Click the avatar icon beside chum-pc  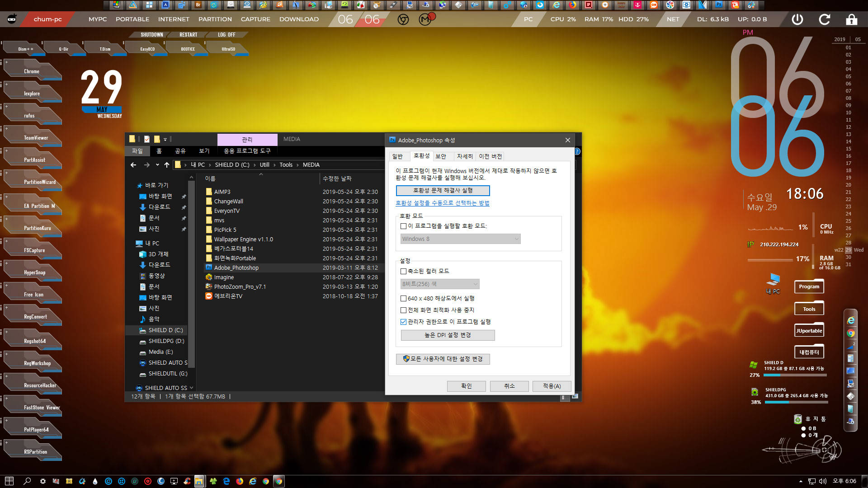click(x=12, y=19)
